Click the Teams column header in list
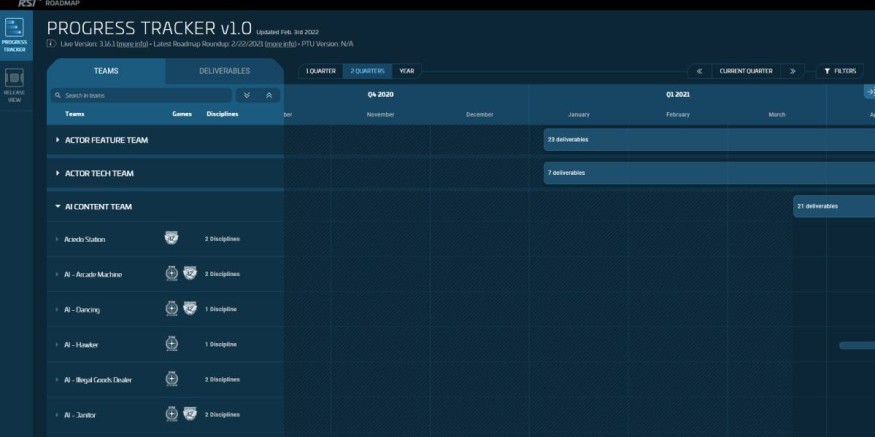 coord(75,114)
